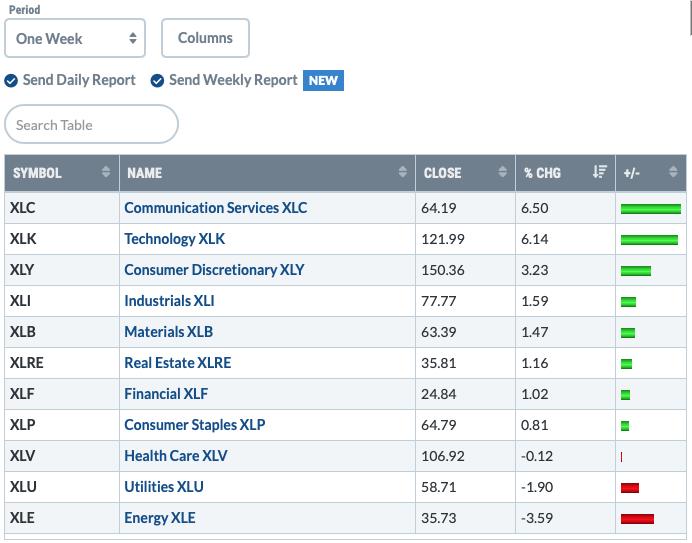Click the NEW badge beside Weekly Report

323,81
